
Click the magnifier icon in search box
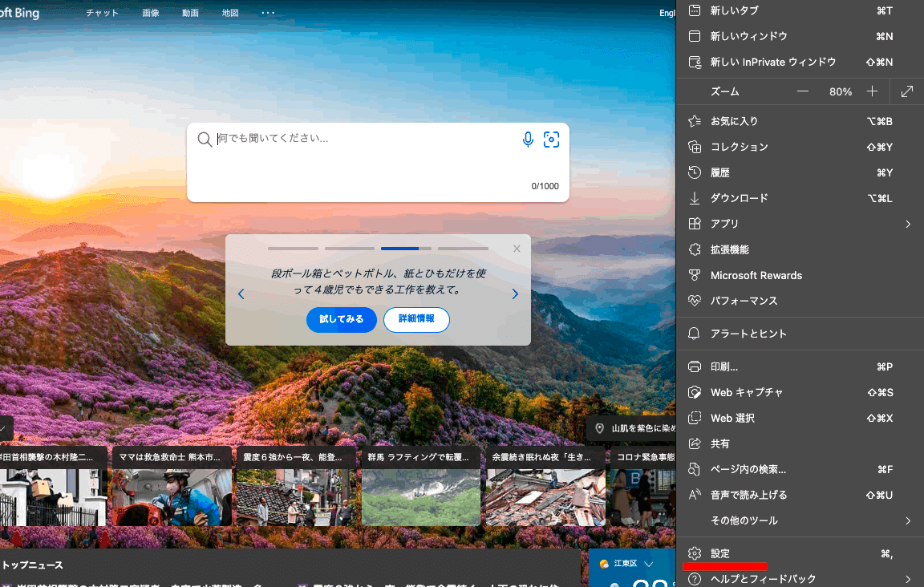point(205,139)
